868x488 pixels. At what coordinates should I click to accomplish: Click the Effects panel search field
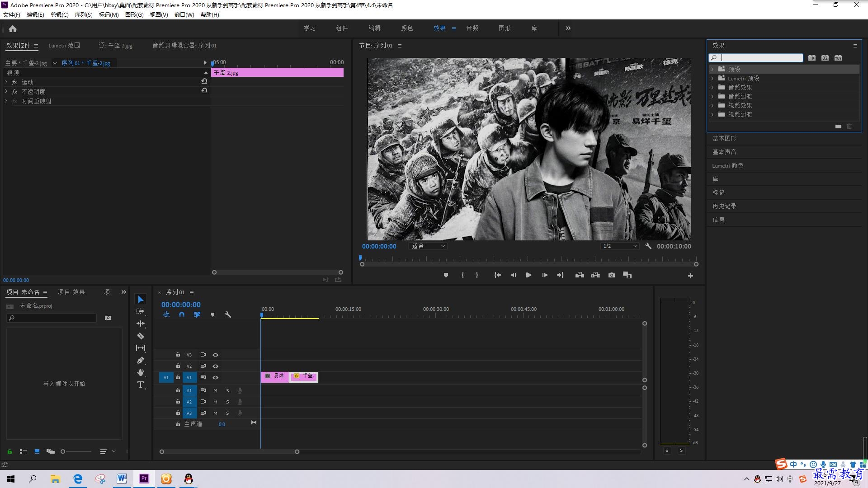(756, 58)
